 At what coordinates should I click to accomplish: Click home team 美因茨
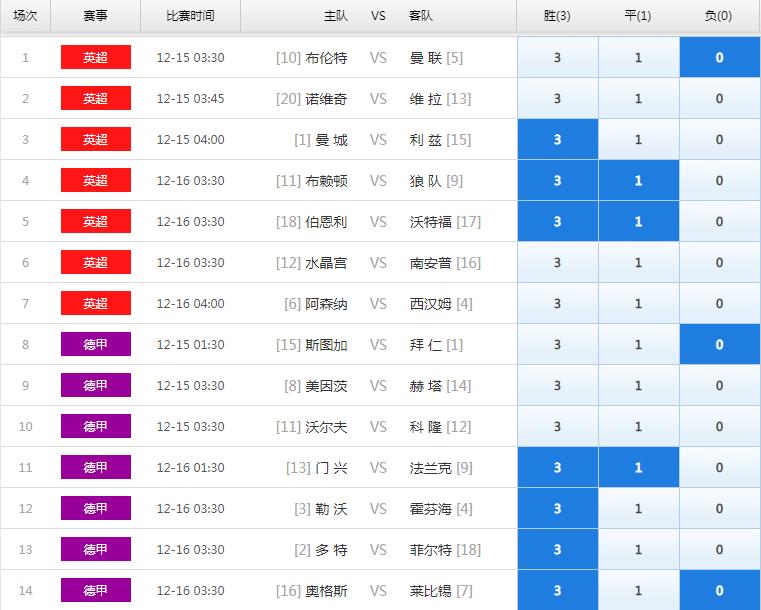[x=326, y=386]
